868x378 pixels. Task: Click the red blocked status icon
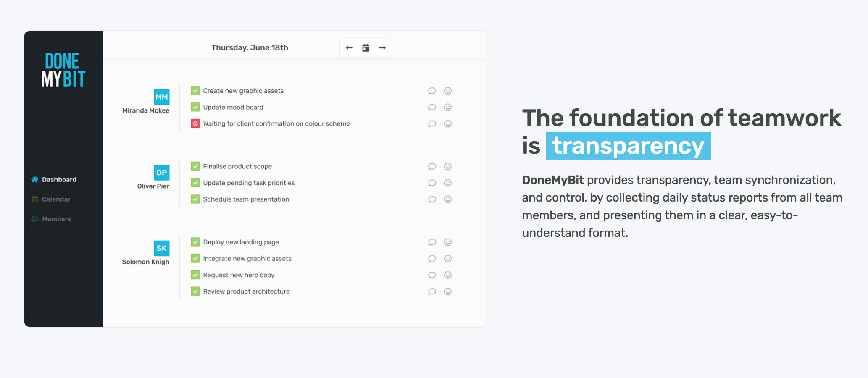click(195, 123)
